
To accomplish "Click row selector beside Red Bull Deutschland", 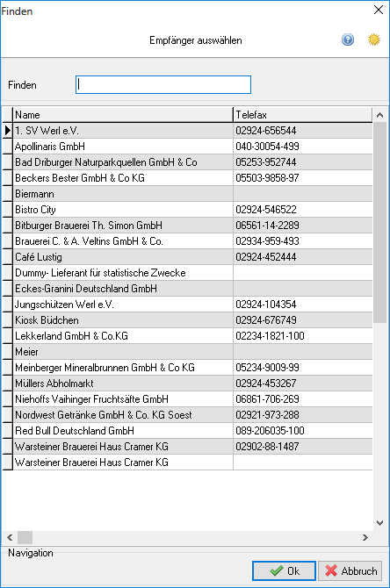I will (8, 431).
